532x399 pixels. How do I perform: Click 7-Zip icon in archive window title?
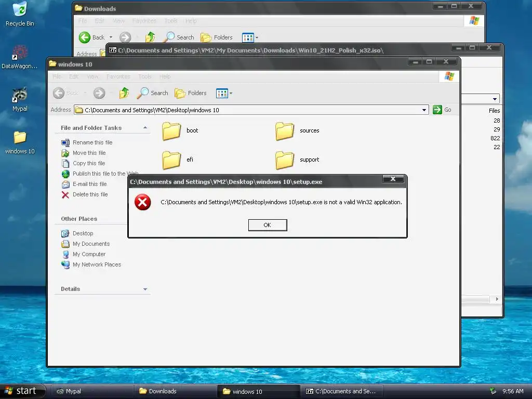tap(113, 50)
